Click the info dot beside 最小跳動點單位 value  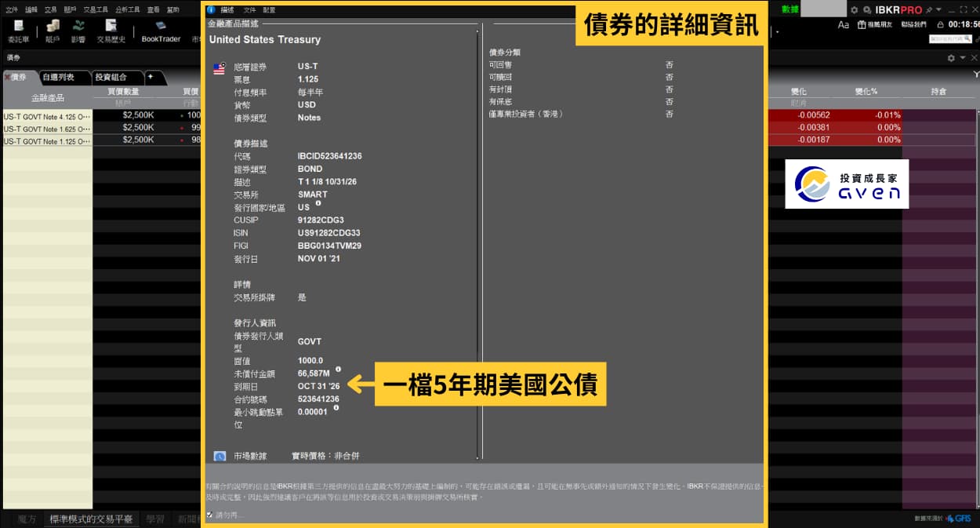(x=336, y=407)
